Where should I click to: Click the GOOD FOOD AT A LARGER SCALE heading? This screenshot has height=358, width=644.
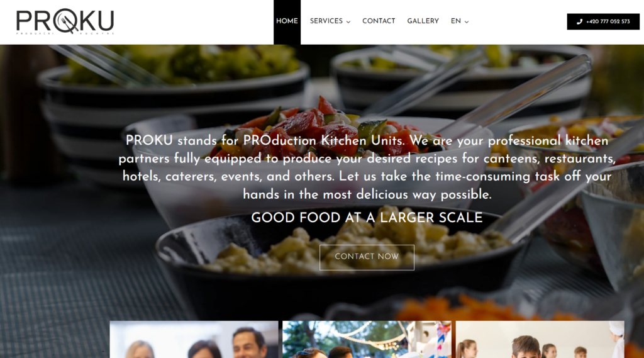click(x=367, y=218)
